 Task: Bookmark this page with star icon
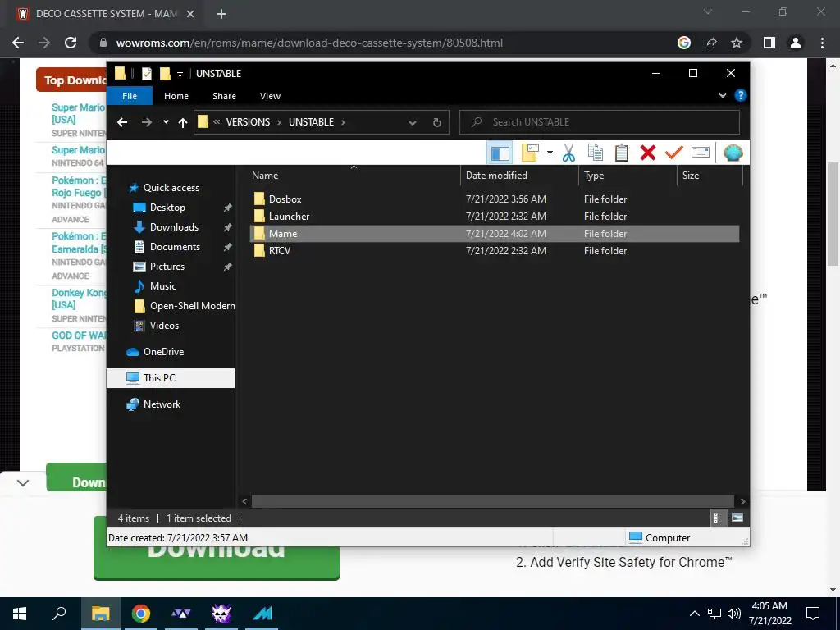(x=737, y=43)
